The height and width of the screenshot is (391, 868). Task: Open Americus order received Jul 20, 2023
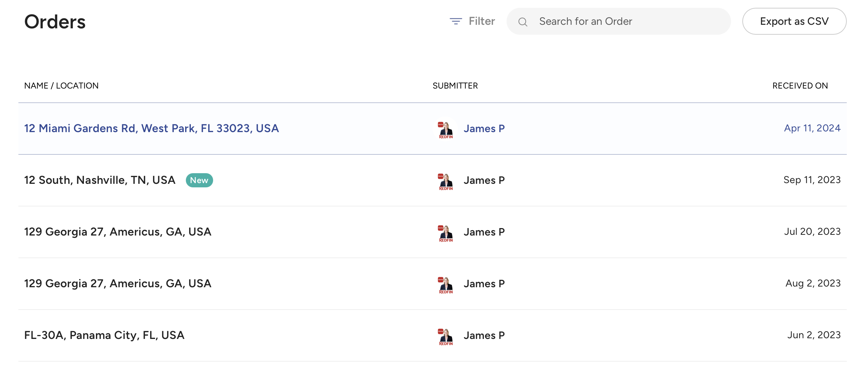(x=118, y=232)
